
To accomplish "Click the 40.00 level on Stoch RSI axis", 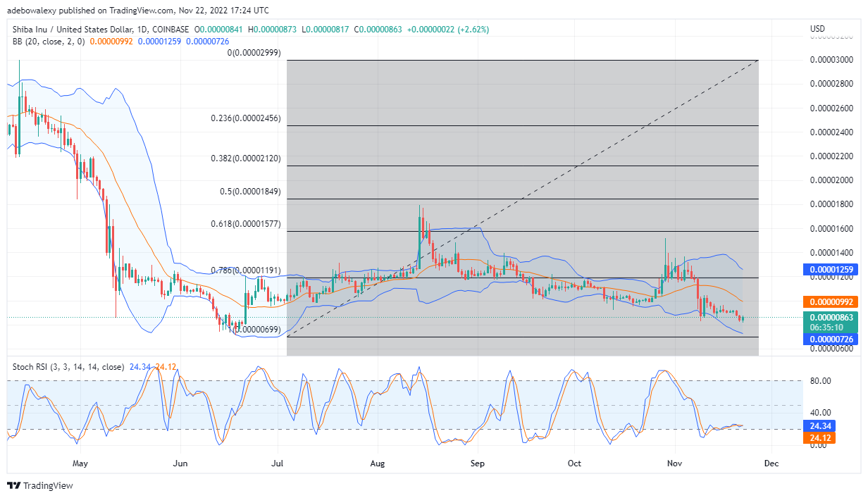I will (821, 412).
